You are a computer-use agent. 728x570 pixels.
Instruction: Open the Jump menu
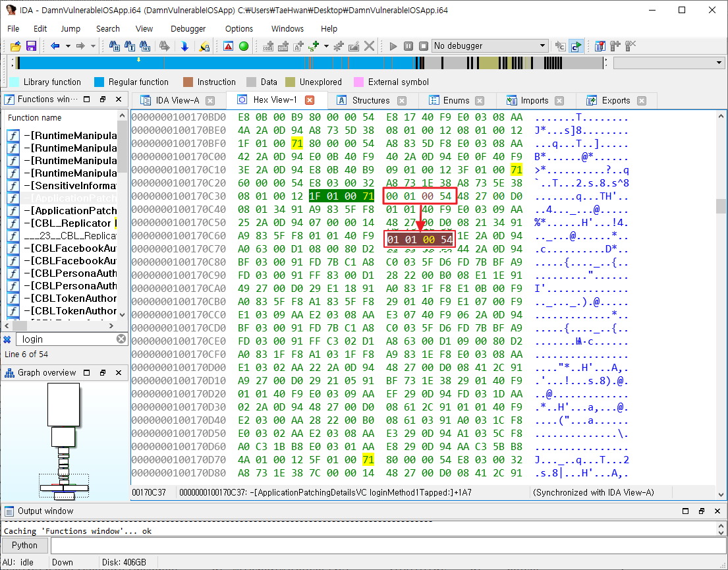70,29
